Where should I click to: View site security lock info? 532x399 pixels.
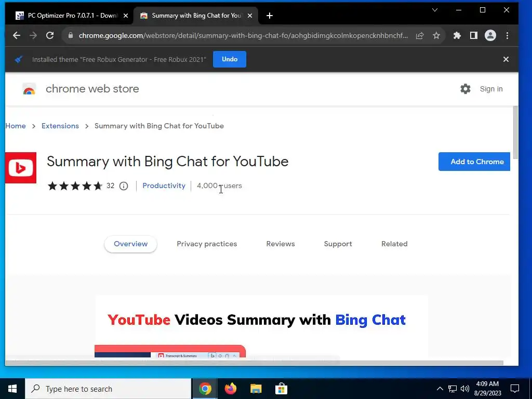tap(71, 35)
